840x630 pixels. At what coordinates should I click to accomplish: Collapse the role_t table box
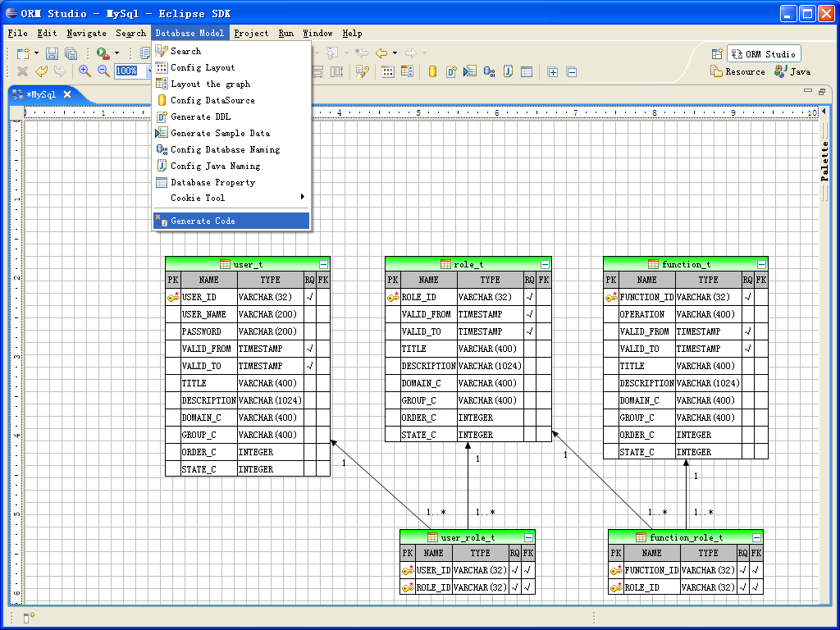pos(545,264)
